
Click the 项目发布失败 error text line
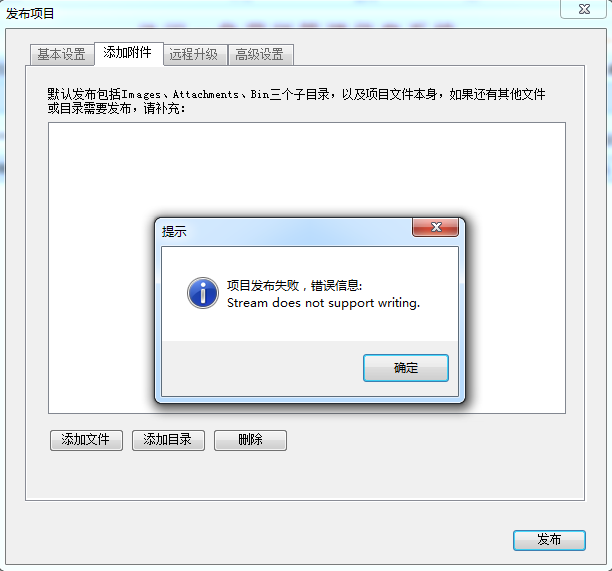point(294,286)
